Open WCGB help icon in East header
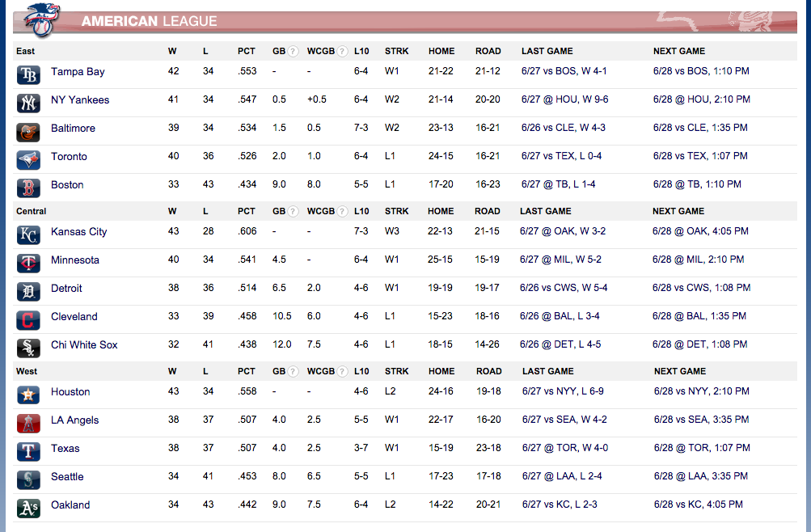Screen dimensions: 811x532 coord(342,51)
